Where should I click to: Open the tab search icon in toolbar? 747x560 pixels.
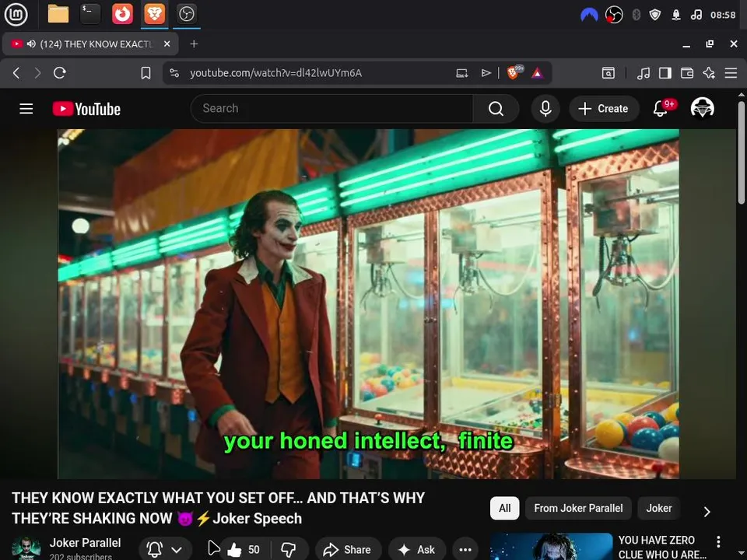[x=608, y=73]
